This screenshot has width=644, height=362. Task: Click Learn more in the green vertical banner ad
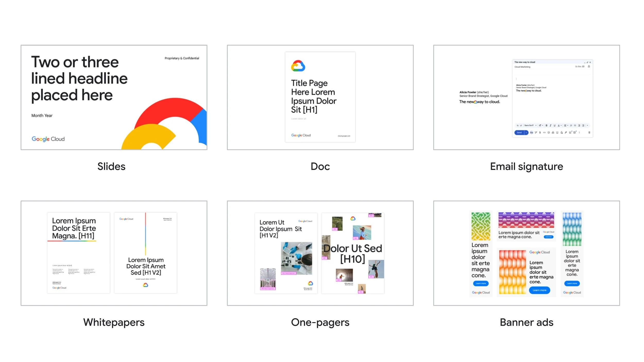click(x=481, y=283)
